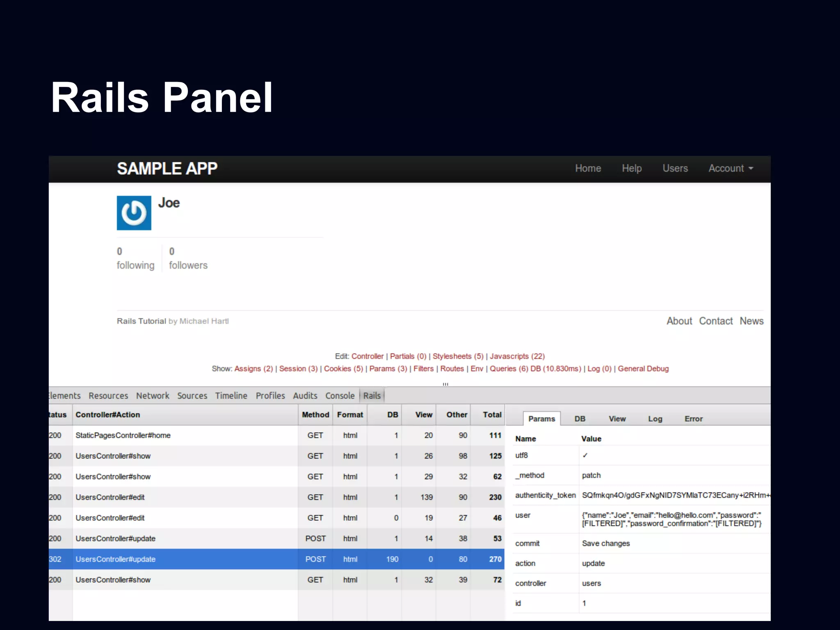Screen dimensions: 840x630
Task: Sort by Format column header
Action: (x=350, y=415)
